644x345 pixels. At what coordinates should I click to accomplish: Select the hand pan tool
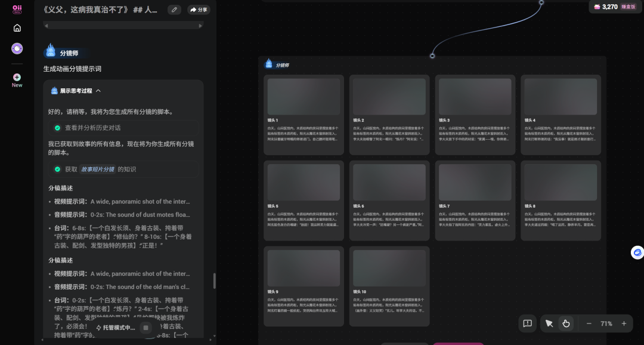[566, 324]
